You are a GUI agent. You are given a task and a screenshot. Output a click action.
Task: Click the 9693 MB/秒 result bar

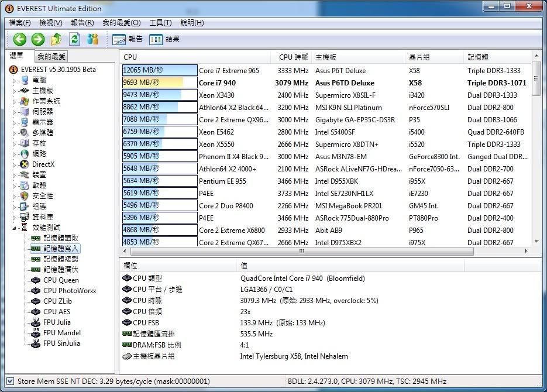[x=160, y=82]
